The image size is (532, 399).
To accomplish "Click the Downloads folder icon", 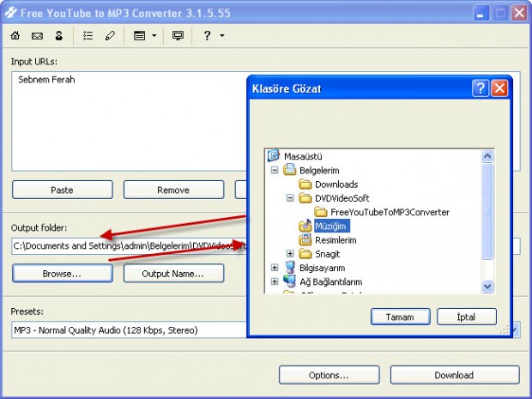I will point(305,184).
